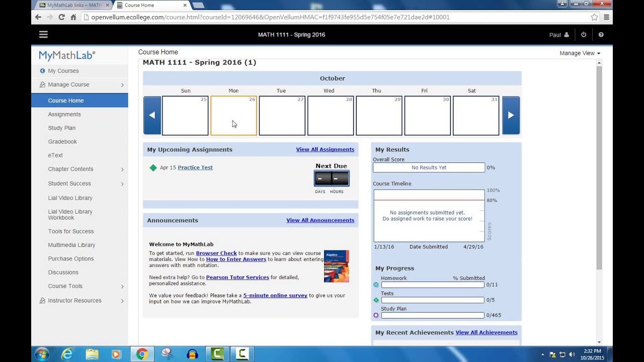This screenshot has height=362, width=644.
Task: Click the View All Assignments link
Action: point(325,149)
